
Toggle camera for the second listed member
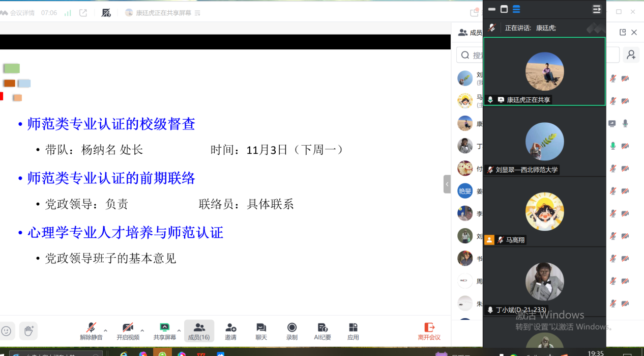click(x=625, y=101)
